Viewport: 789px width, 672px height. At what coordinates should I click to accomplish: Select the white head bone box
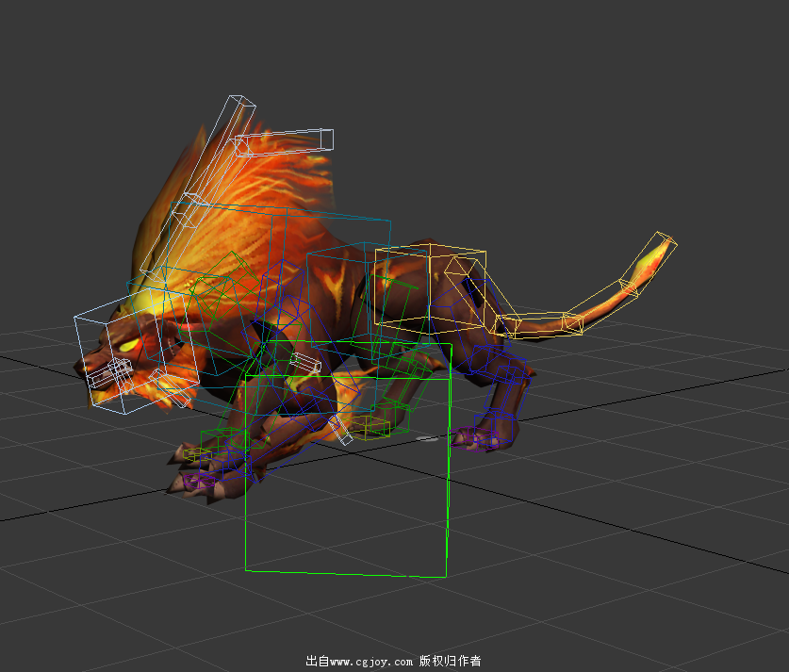pos(136,352)
